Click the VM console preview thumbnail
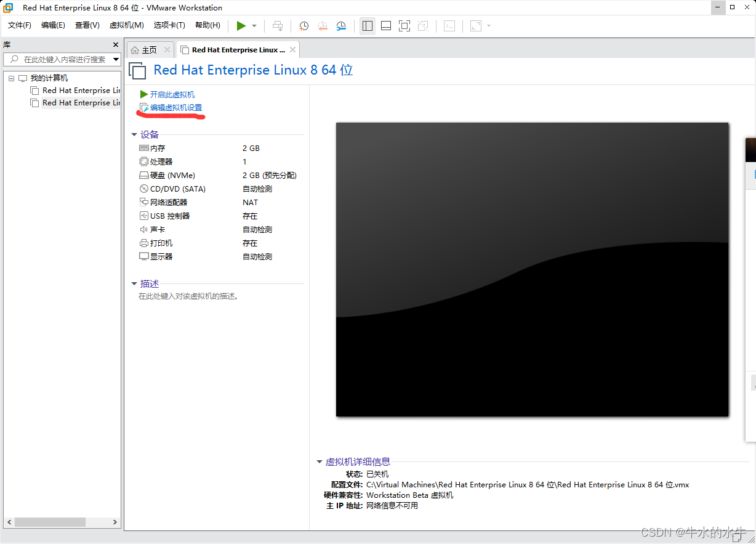Screen dimensions: 756x544 click(532, 269)
